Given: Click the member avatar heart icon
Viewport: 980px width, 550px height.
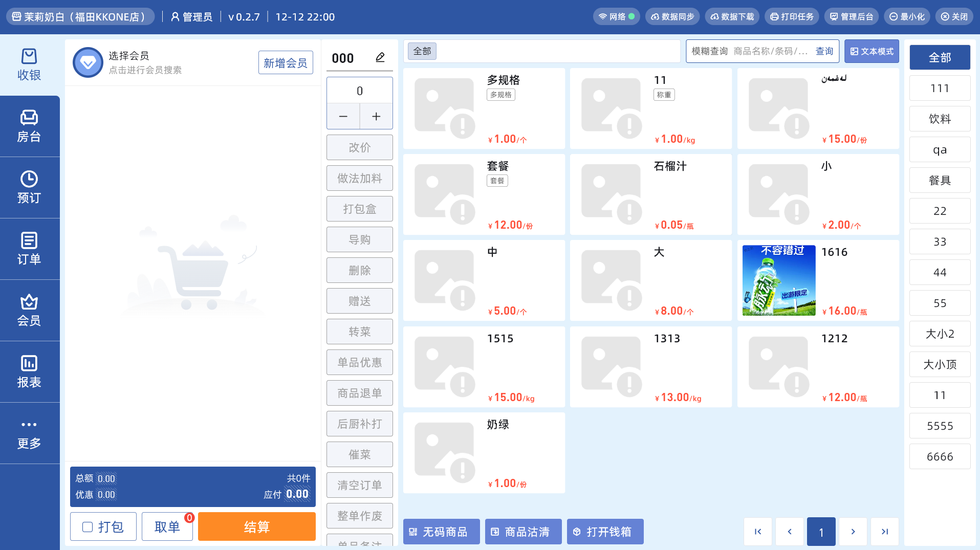Looking at the screenshot, I should [88, 62].
